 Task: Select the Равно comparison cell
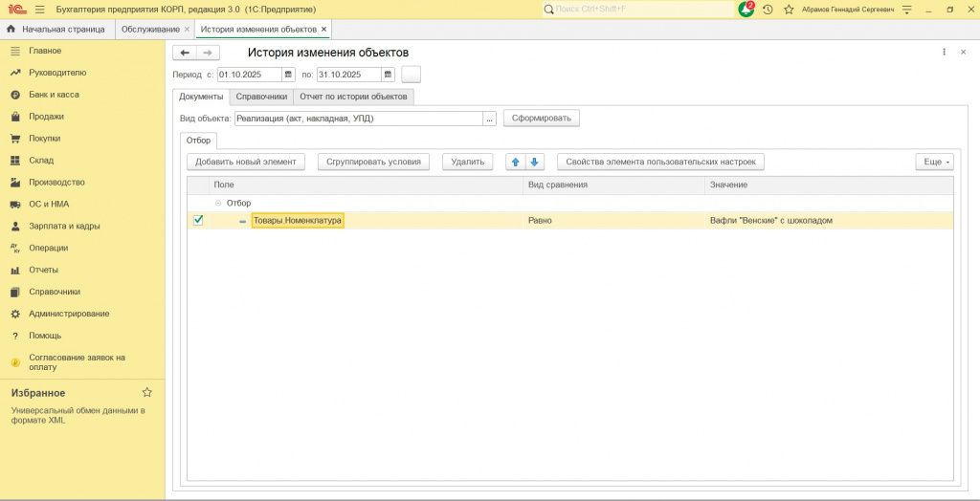click(613, 221)
